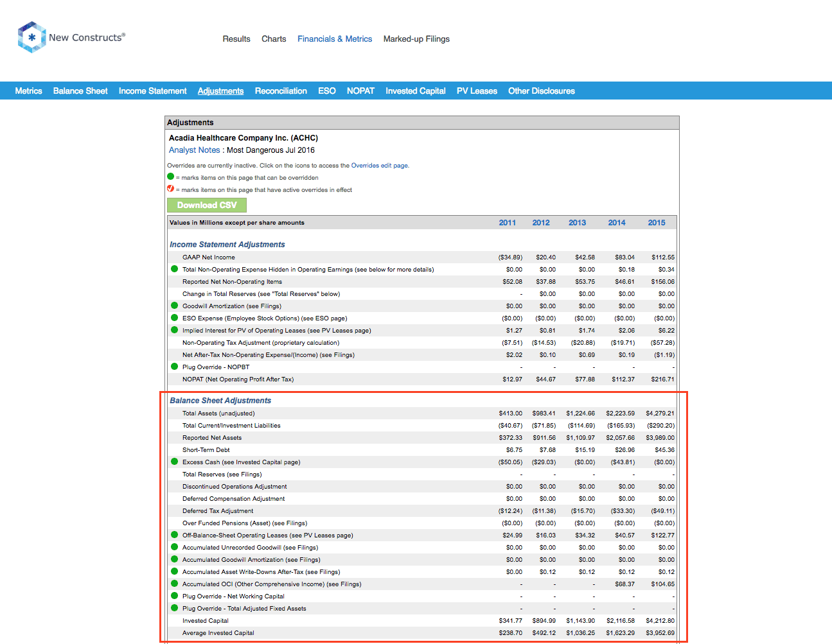Click 2011 Invested Capital value $341.77

click(511, 621)
